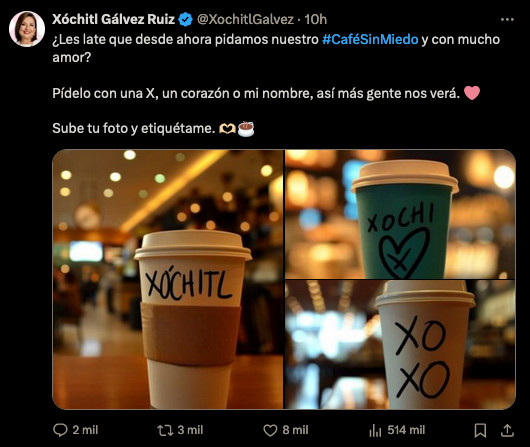530x447 pixels.
Task: Click the retweet arrows icon
Action: point(165,430)
